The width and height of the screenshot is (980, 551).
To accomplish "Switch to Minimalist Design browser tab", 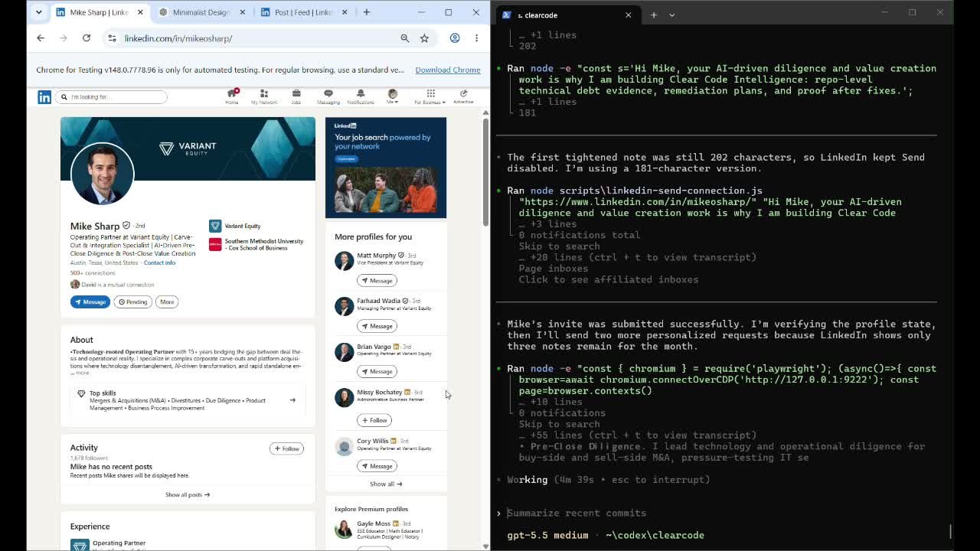I will click(201, 12).
